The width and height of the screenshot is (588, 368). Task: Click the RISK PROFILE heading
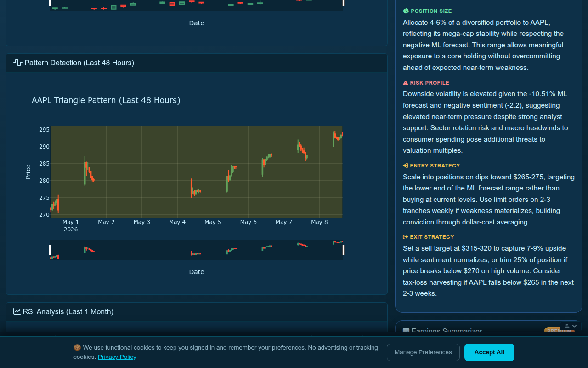point(430,83)
